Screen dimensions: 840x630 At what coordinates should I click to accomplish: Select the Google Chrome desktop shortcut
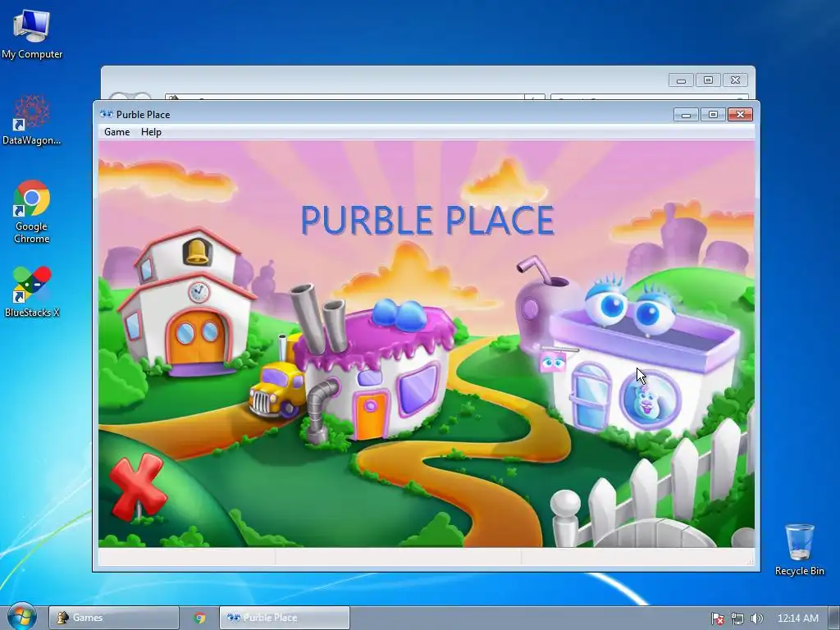coord(32,212)
